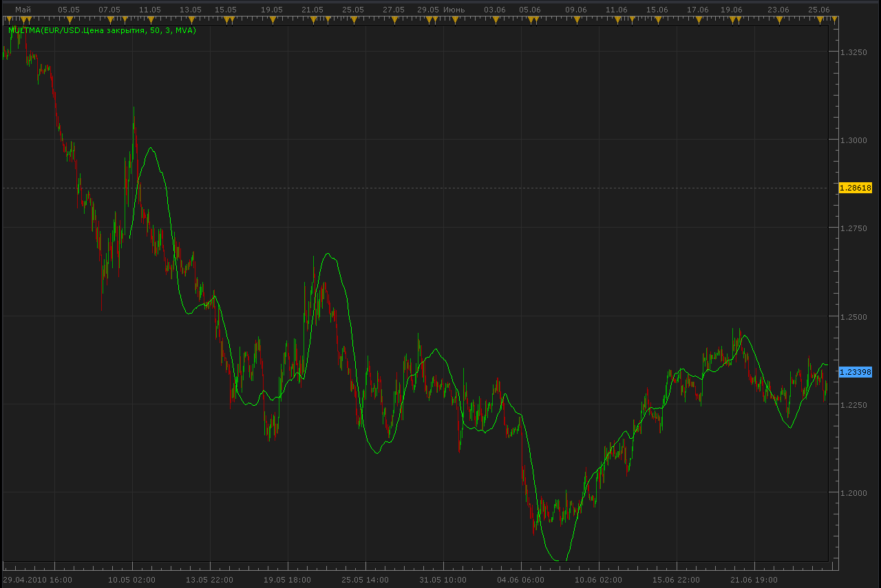881x588 pixels.
Task: Click the 29.04.2010 16:00 time label
Action: pos(37,580)
